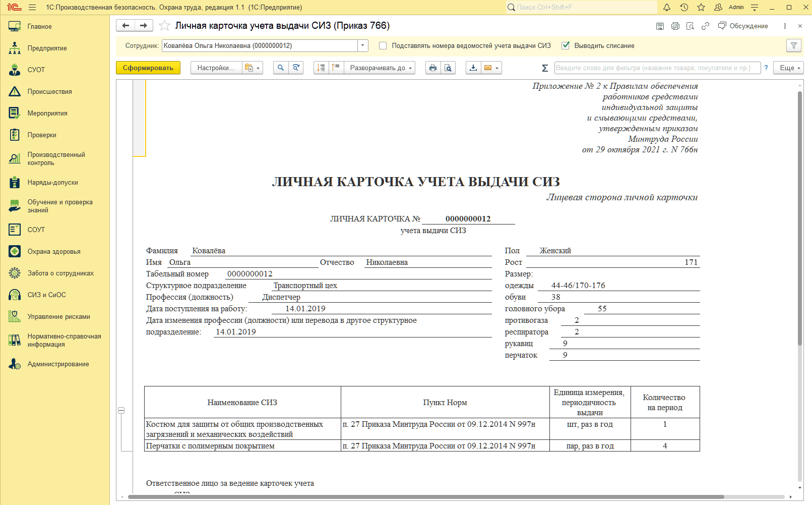Toggle Подставлять номера ведомостей checkbox
The width and height of the screenshot is (812, 505).
[383, 45]
